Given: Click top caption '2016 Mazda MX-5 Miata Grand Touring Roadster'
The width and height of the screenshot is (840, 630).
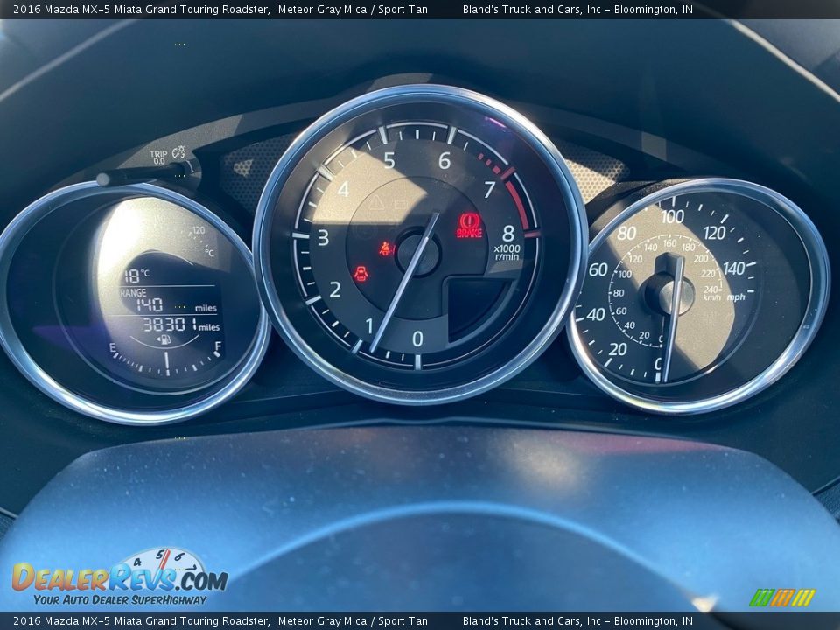Looking at the screenshot, I should 142,9.
